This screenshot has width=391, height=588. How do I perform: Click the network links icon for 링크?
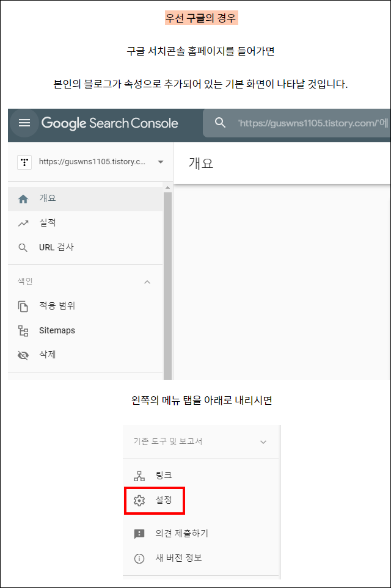pyautogui.click(x=139, y=476)
